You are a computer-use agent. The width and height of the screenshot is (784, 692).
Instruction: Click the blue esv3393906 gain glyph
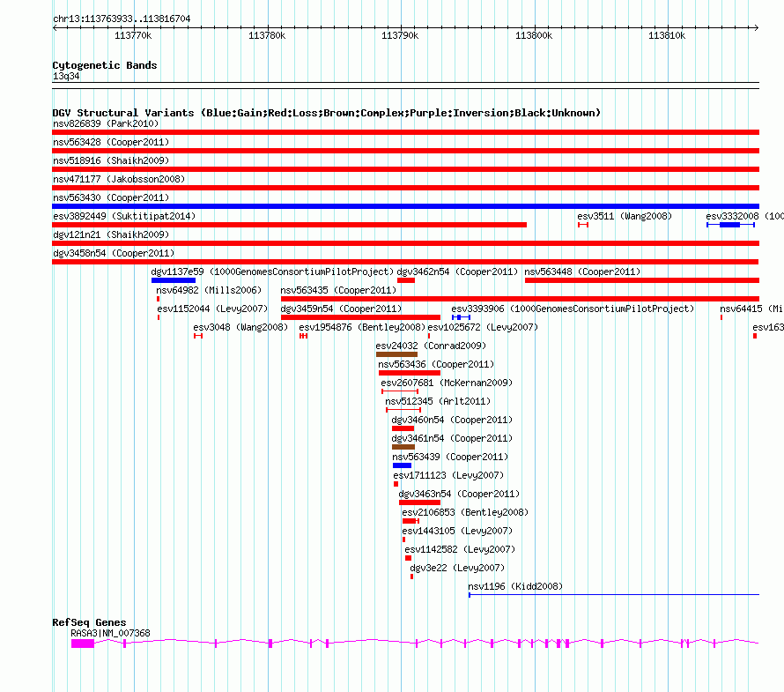pos(461,317)
